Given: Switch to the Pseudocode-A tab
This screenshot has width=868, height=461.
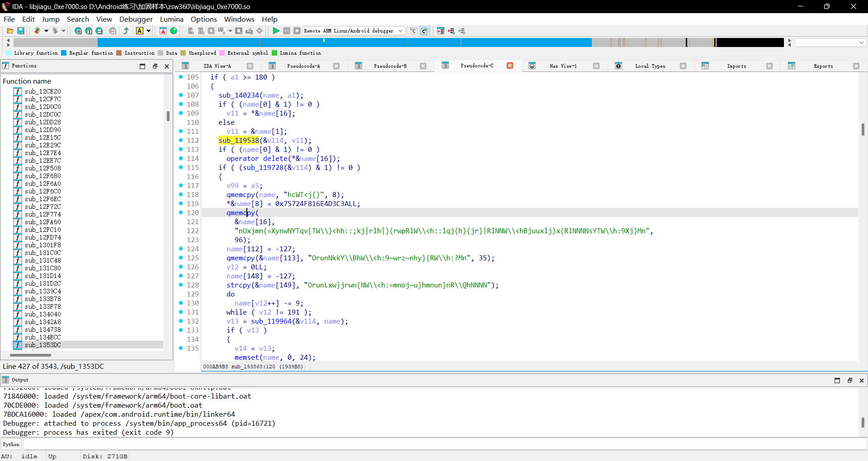Looking at the screenshot, I should pos(303,66).
